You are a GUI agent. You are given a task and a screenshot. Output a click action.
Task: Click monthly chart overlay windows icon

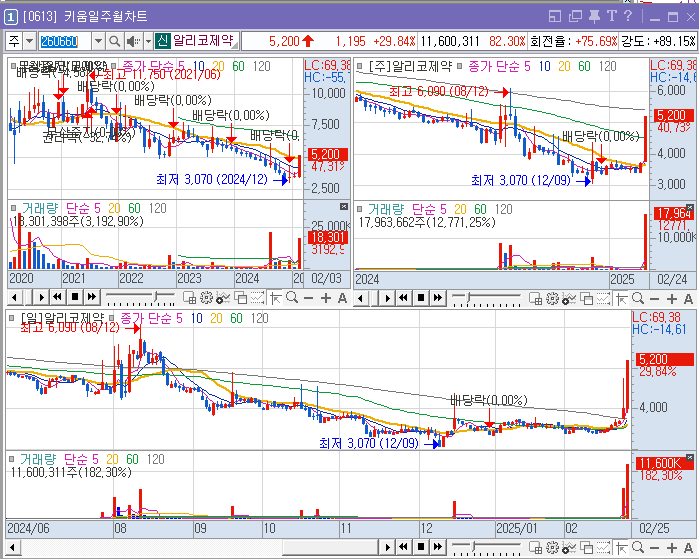coord(241,297)
